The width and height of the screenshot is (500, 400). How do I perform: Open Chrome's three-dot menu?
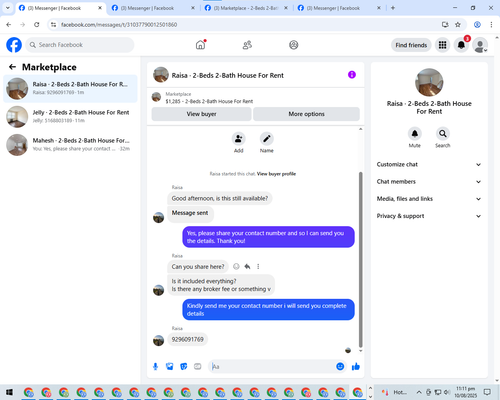pos(491,24)
